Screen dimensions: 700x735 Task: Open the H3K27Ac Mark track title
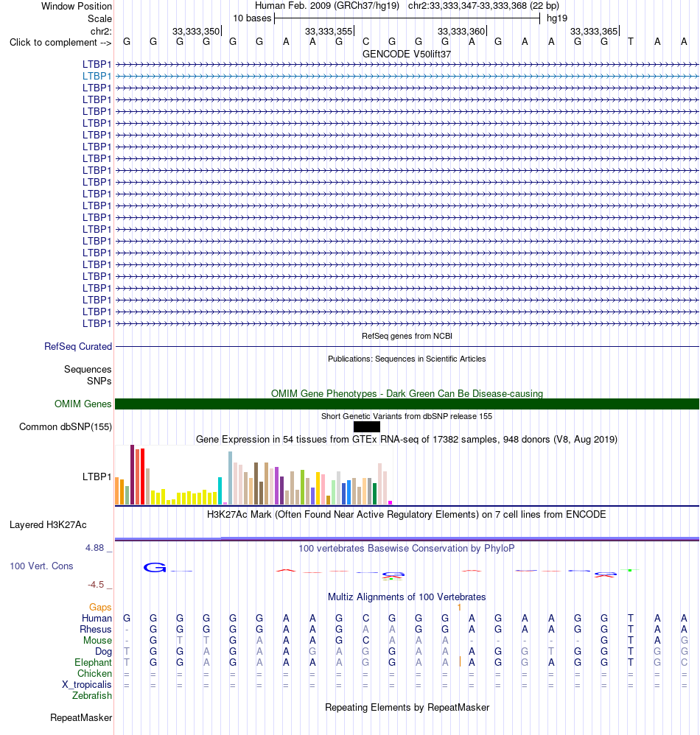(x=407, y=514)
